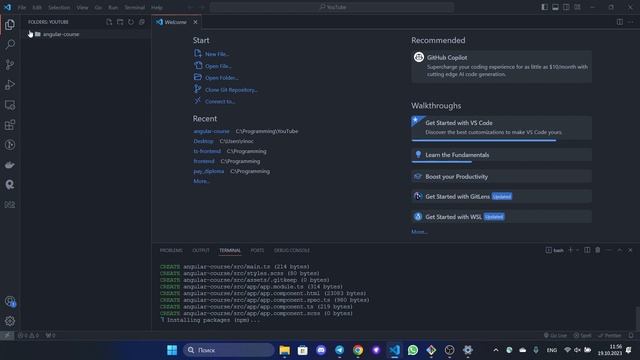Screen dimensions: 640x360
Task: Switch to the OUTPUT panel tab
Action: pos(200,250)
